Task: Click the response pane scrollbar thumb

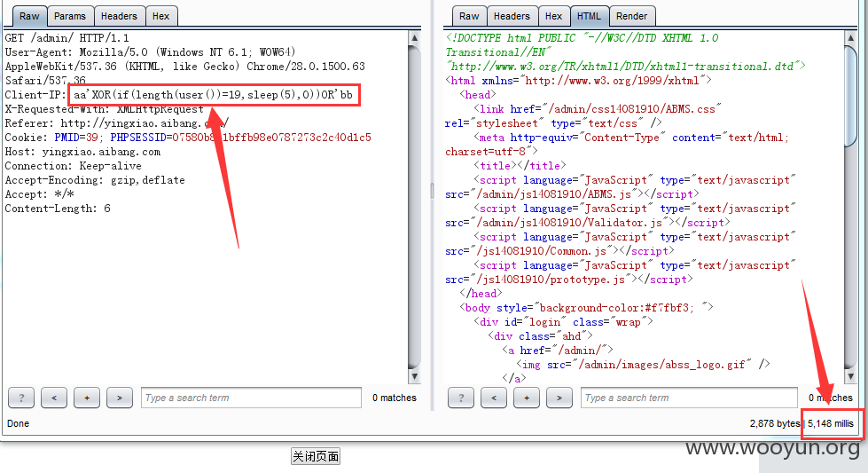Action: [851, 96]
